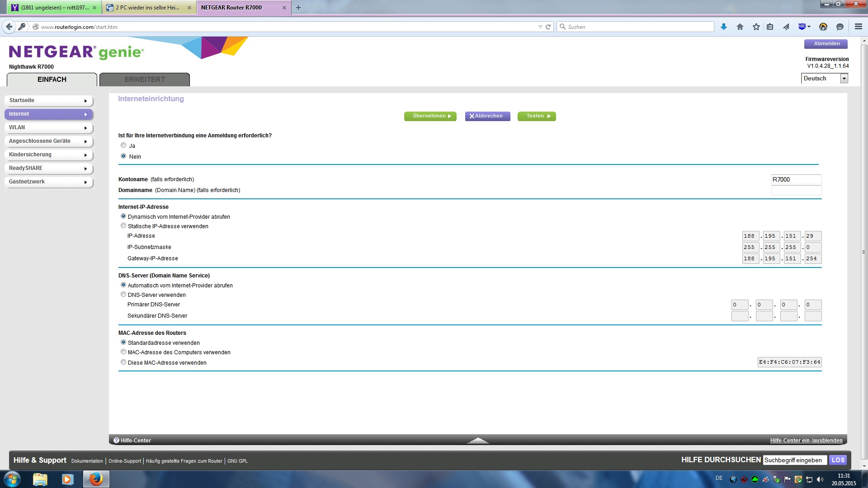Open the WLAN menu item
868x488 pixels.
[x=48, y=127]
